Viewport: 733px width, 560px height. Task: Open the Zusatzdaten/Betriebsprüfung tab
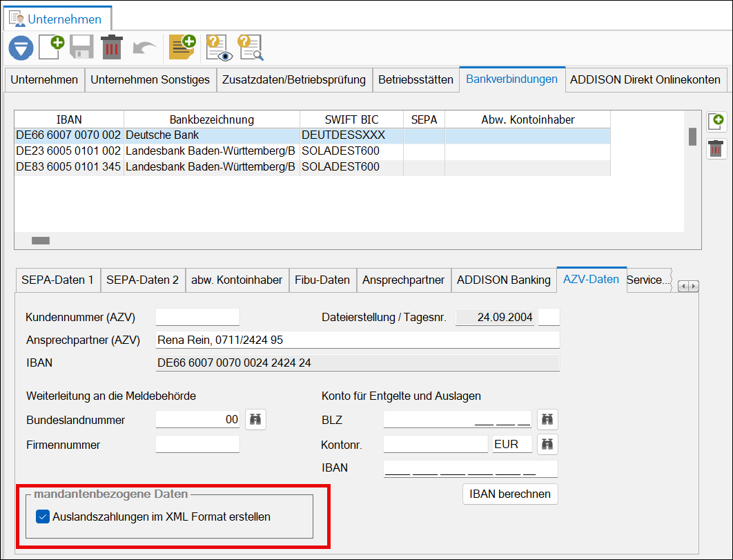point(294,80)
